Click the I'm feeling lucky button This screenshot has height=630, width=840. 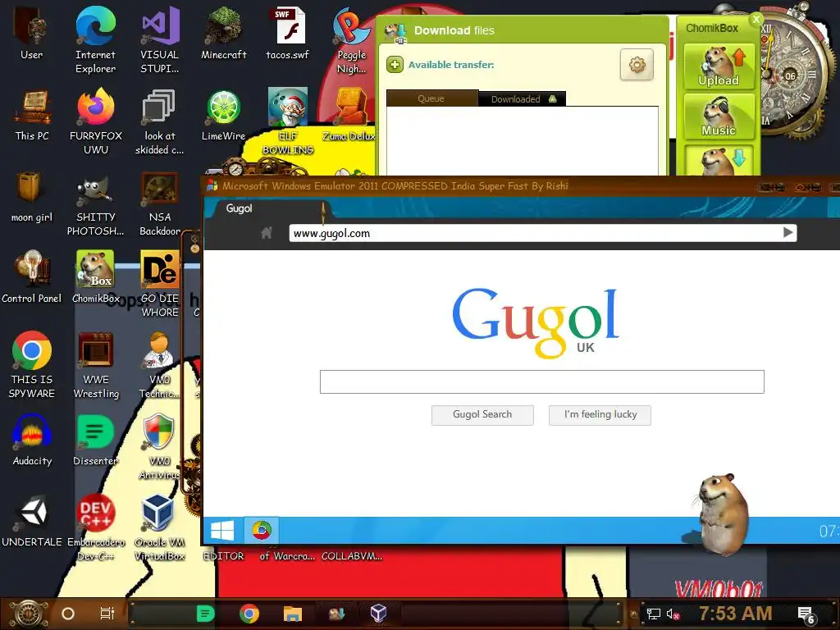coord(600,414)
